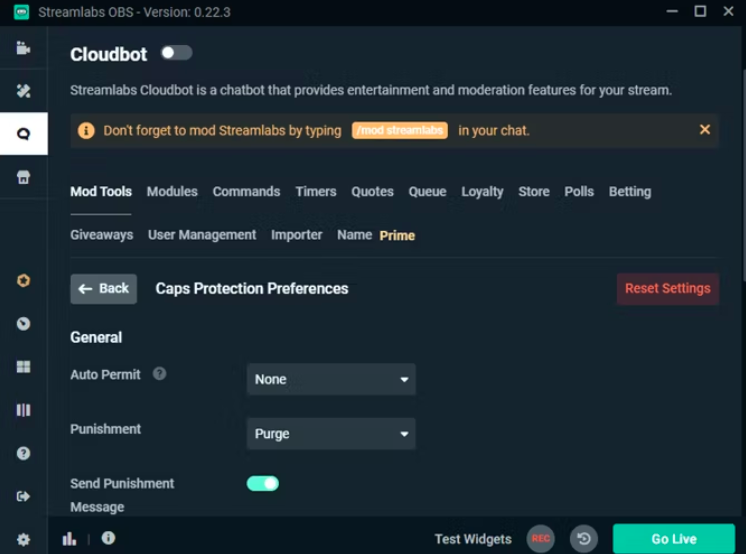Viewport: 746px width, 554px height.
Task: Dismiss the mod Streamlabs notice banner
Action: click(x=705, y=129)
